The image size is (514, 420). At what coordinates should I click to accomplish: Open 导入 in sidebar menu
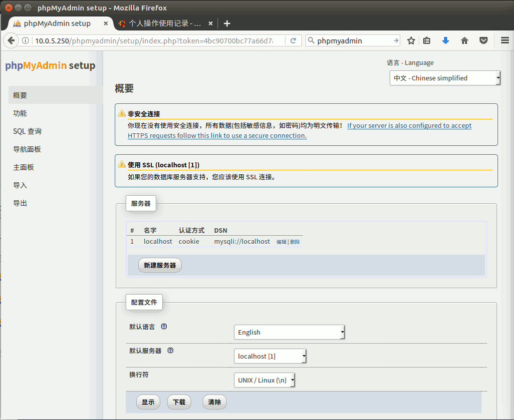click(20, 185)
